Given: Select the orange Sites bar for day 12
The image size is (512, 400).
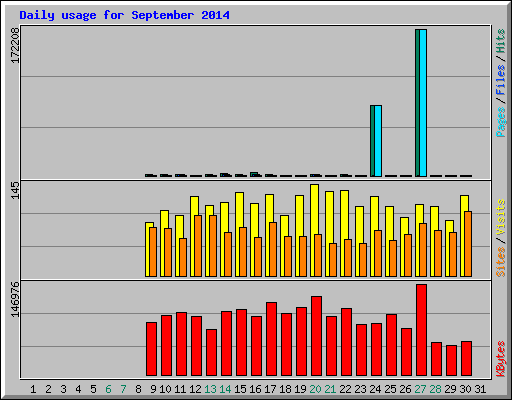Looking at the screenshot, I should point(198,246).
